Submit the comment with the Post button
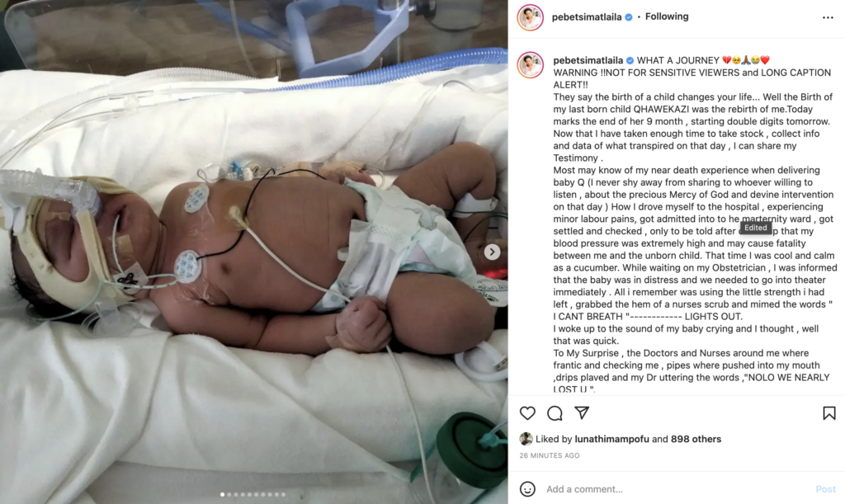Image resolution: width=845 pixels, height=504 pixels. [x=825, y=489]
